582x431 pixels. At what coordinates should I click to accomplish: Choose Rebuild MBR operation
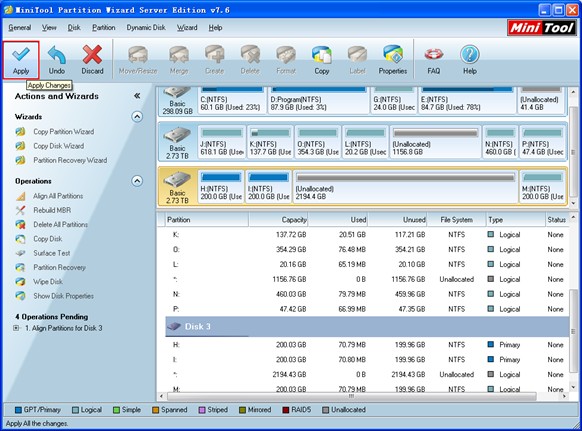pyautogui.click(x=52, y=210)
